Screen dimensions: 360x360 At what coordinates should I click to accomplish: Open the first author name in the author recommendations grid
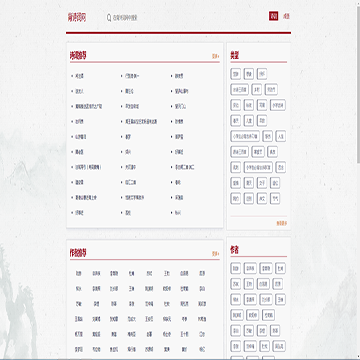click(78, 273)
